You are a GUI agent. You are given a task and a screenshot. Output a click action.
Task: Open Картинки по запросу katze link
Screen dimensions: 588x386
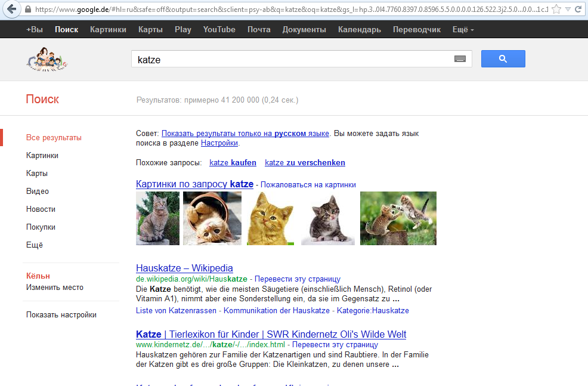tap(194, 184)
